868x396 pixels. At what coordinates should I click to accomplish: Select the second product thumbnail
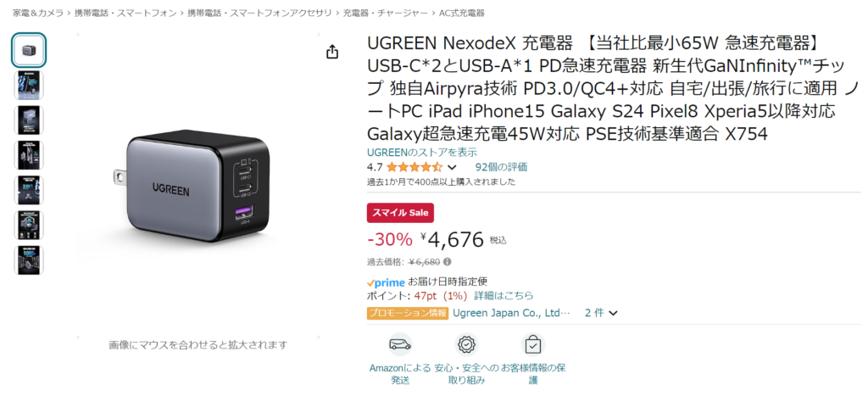point(29,86)
